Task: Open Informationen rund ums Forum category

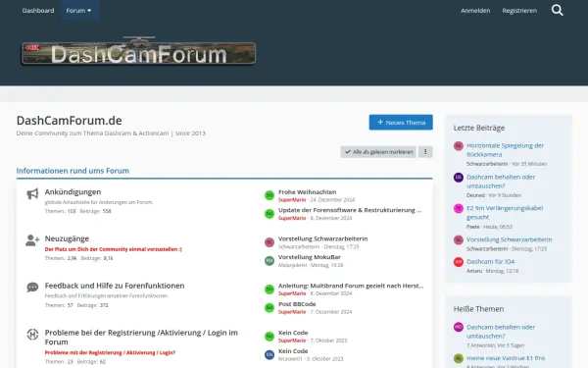Action: (x=73, y=171)
